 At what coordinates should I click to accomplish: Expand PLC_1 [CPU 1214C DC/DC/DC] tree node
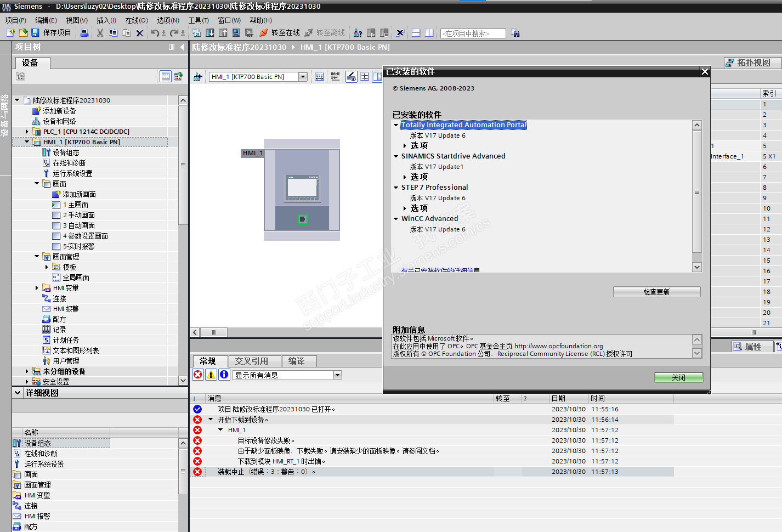(27, 132)
